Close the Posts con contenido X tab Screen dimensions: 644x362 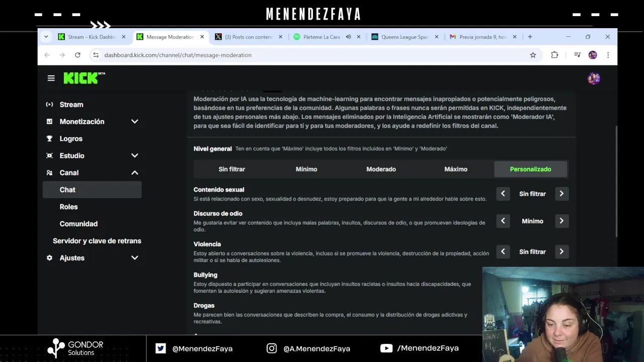coord(281,37)
